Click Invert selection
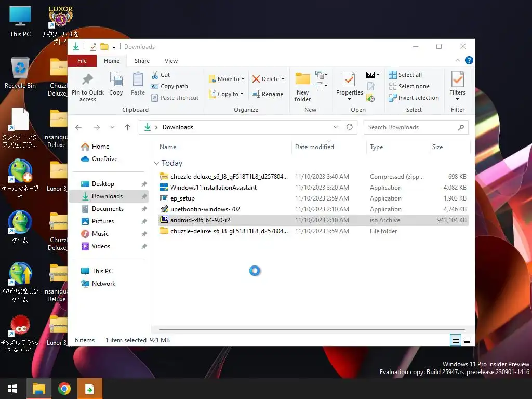The height and width of the screenshot is (399, 532). pos(414,98)
